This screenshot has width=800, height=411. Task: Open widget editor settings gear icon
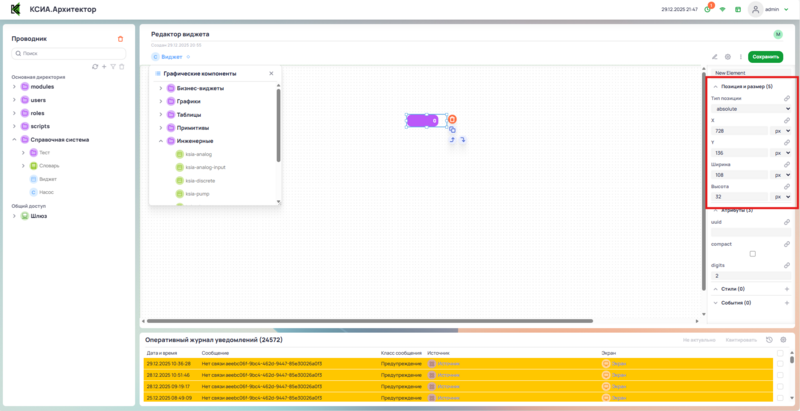pos(727,57)
